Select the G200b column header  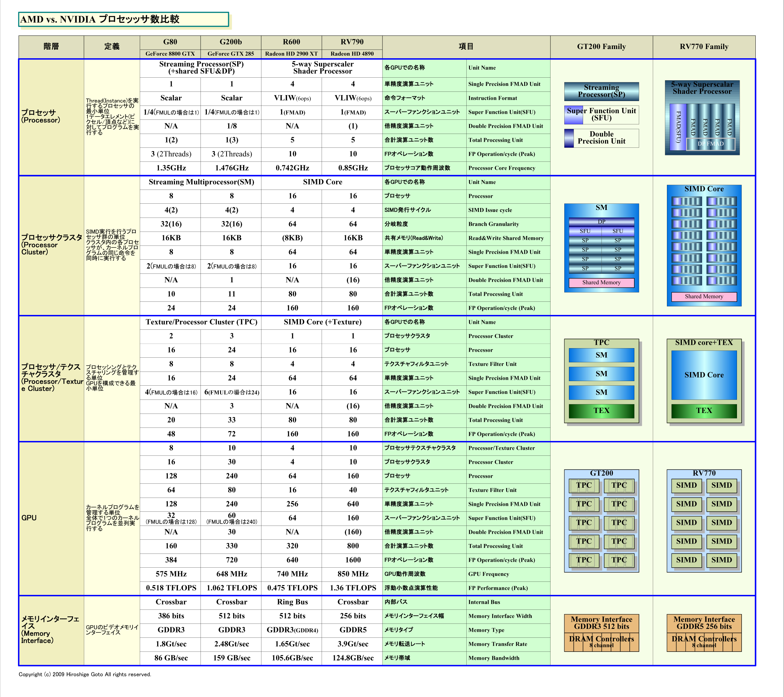(231, 42)
